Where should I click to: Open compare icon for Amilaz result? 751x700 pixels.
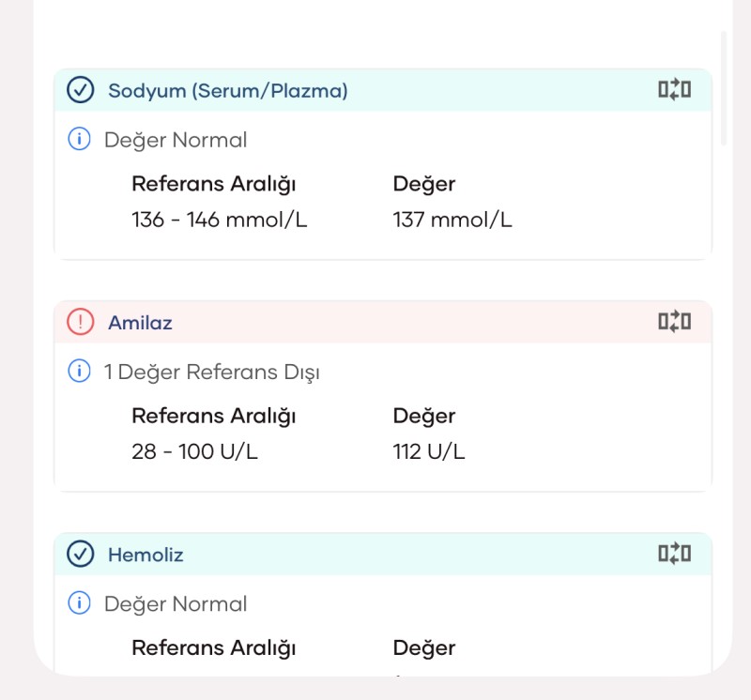674,321
